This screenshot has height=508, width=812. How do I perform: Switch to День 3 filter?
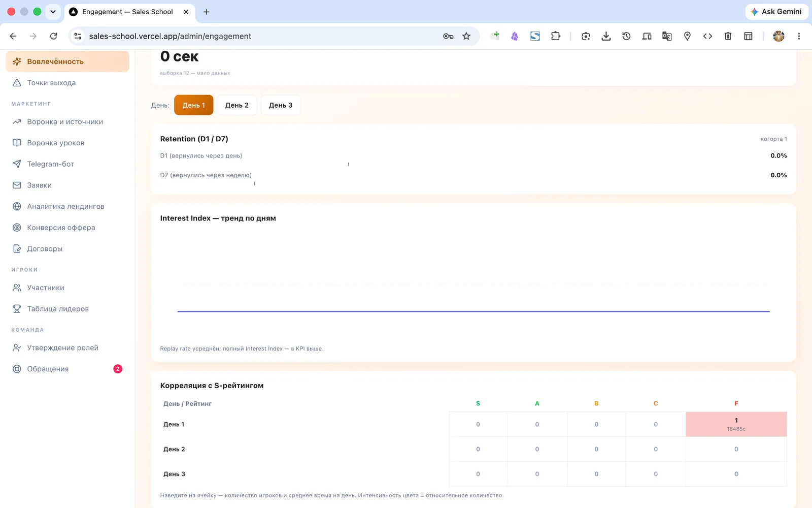[281, 105]
